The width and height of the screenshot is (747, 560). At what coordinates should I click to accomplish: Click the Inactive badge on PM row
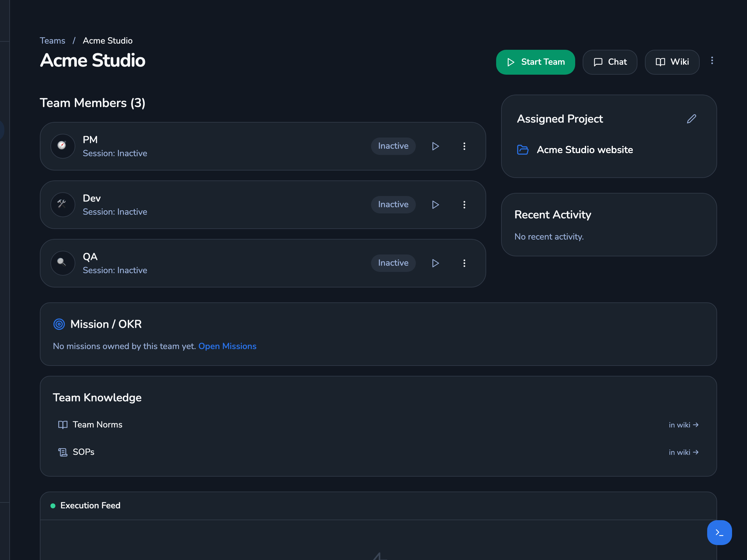click(393, 146)
